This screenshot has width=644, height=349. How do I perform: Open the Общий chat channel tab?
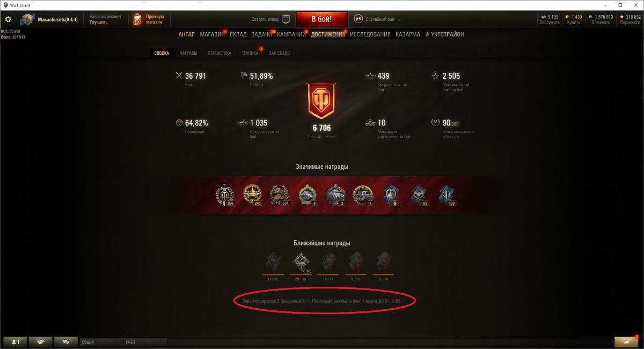click(101, 341)
